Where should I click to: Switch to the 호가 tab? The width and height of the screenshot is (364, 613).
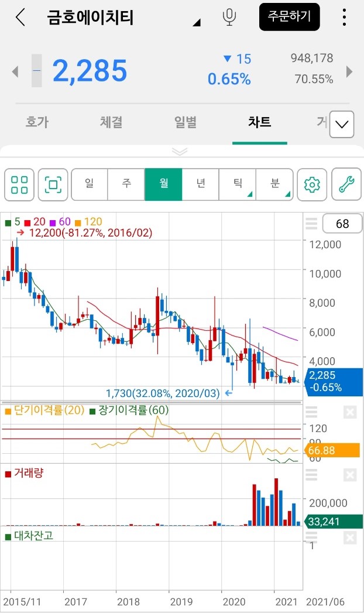tap(37, 122)
